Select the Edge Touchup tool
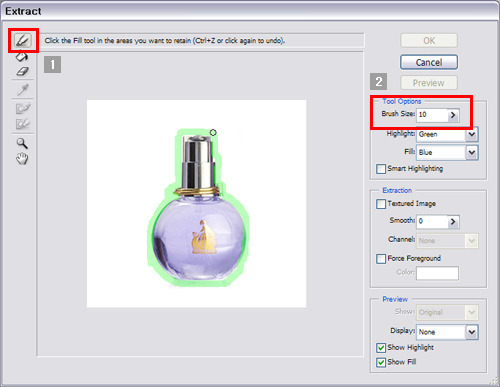 click(23, 124)
